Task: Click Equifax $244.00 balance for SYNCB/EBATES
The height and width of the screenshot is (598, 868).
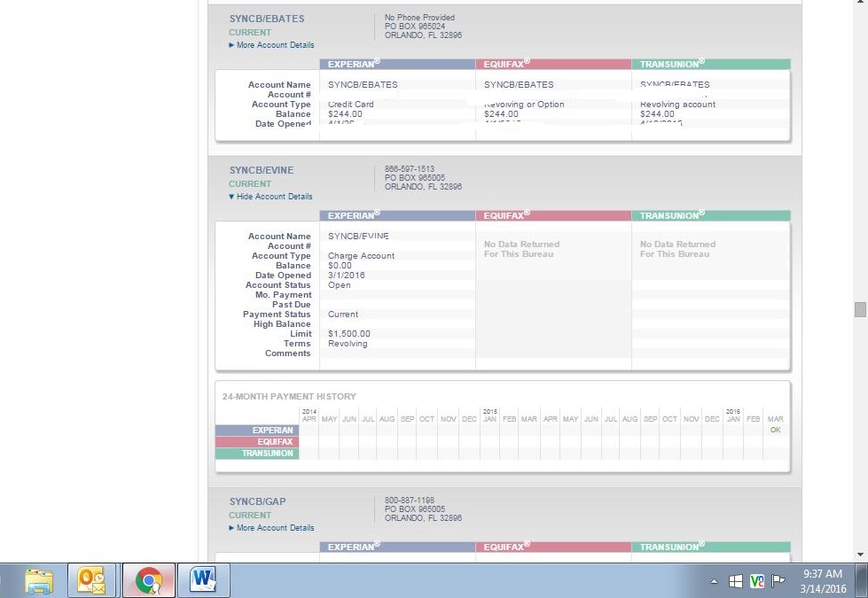Action: click(x=501, y=114)
